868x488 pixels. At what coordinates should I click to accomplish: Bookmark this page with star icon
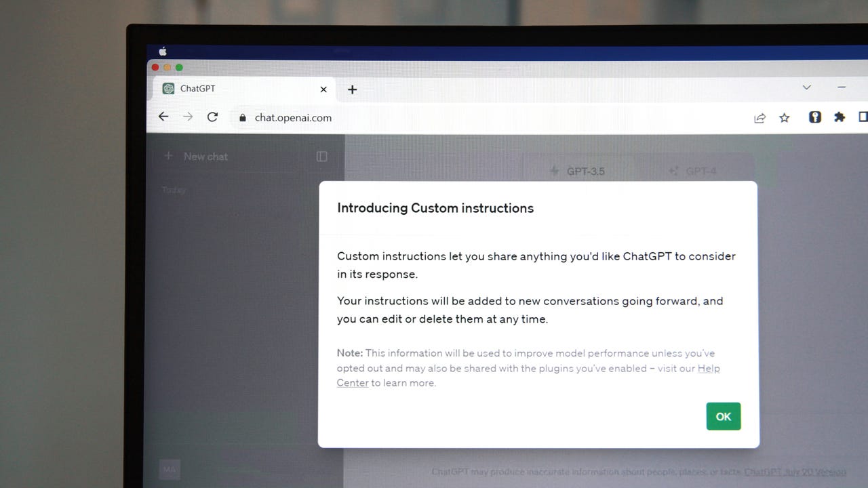coord(785,118)
